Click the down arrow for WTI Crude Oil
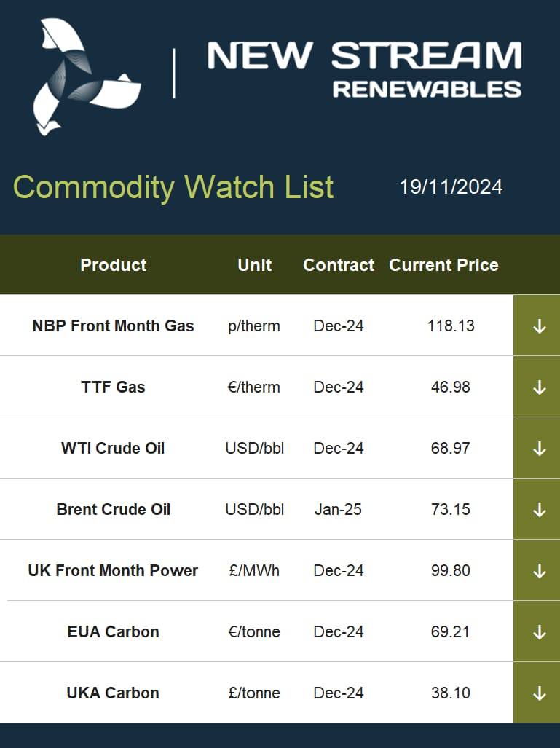The height and width of the screenshot is (748, 560). [540, 449]
